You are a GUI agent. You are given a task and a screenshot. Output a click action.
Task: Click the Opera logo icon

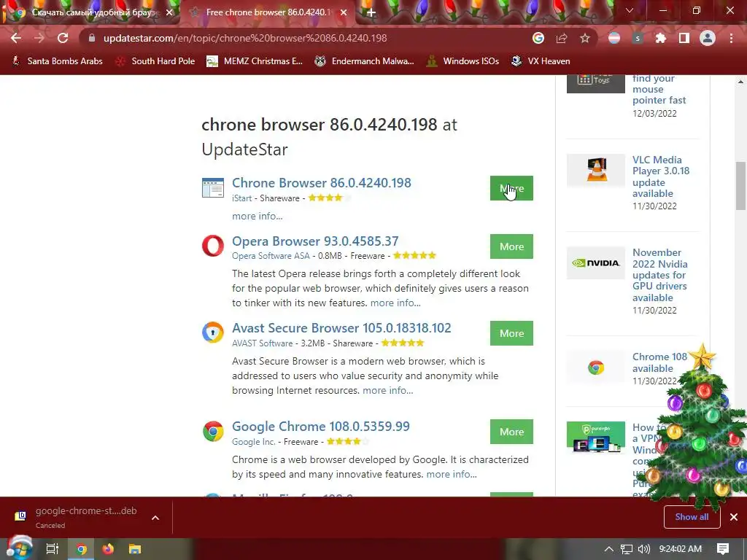click(x=213, y=246)
